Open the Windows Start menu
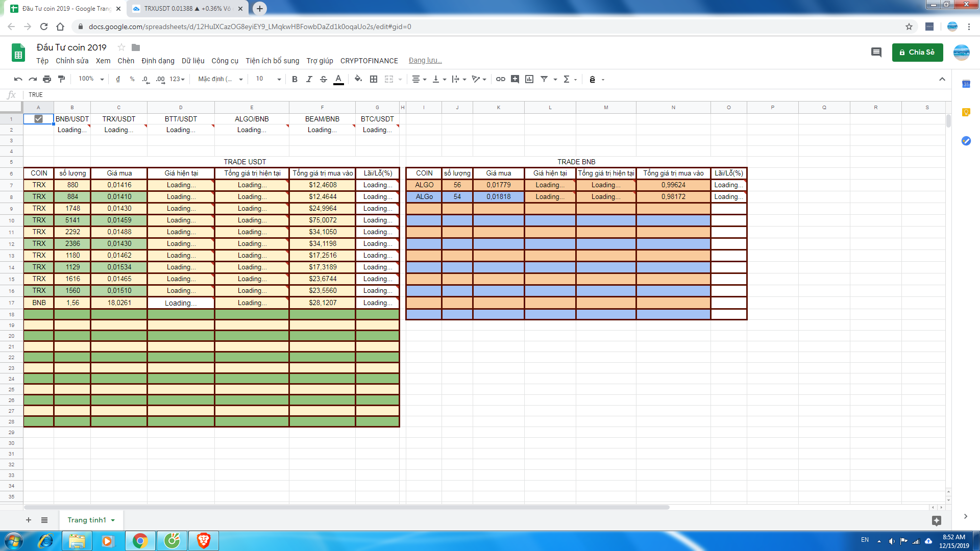 [14, 541]
